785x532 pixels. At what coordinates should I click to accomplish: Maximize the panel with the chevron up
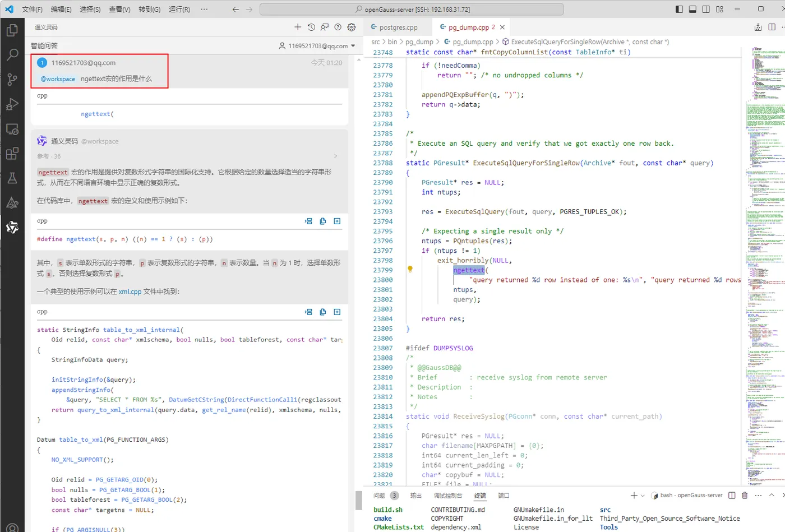[x=772, y=495]
